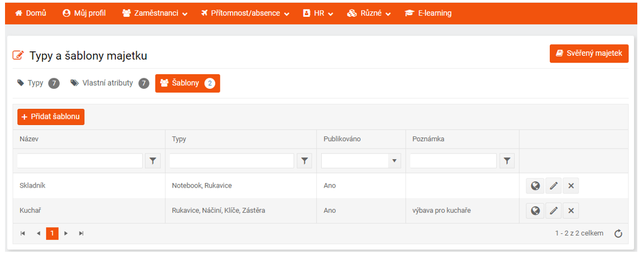Select page 1 in the pager
Viewport: 644px width, 259px height.
coord(52,233)
